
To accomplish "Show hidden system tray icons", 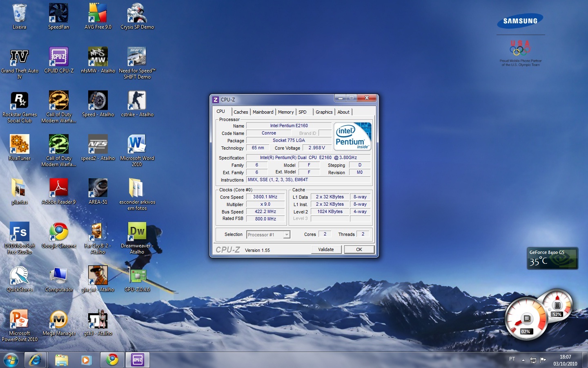I will pos(523,360).
